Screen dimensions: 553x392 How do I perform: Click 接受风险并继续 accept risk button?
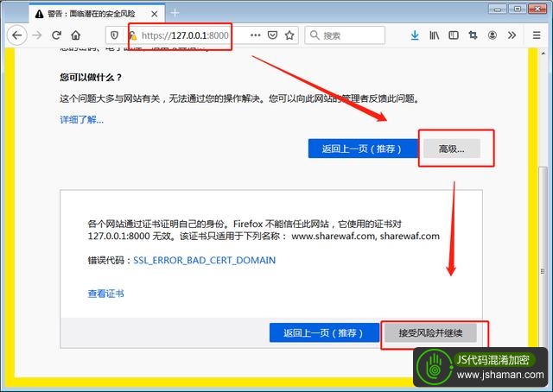tap(430, 332)
